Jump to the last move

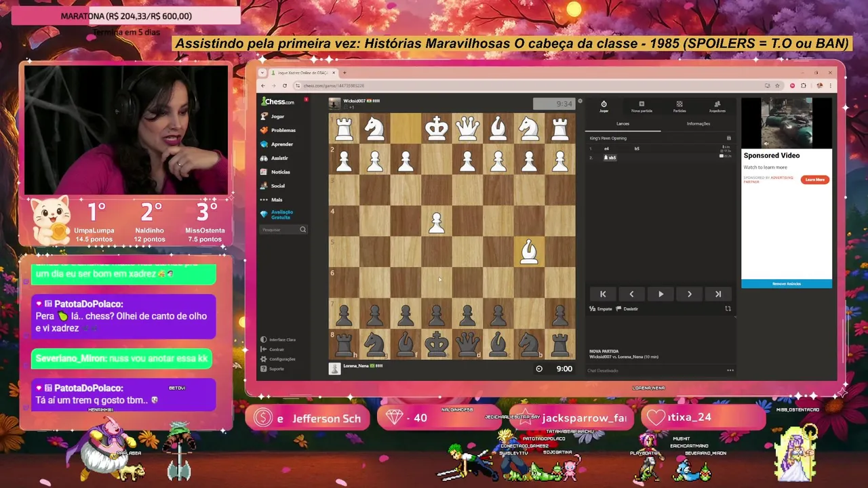point(718,294)
